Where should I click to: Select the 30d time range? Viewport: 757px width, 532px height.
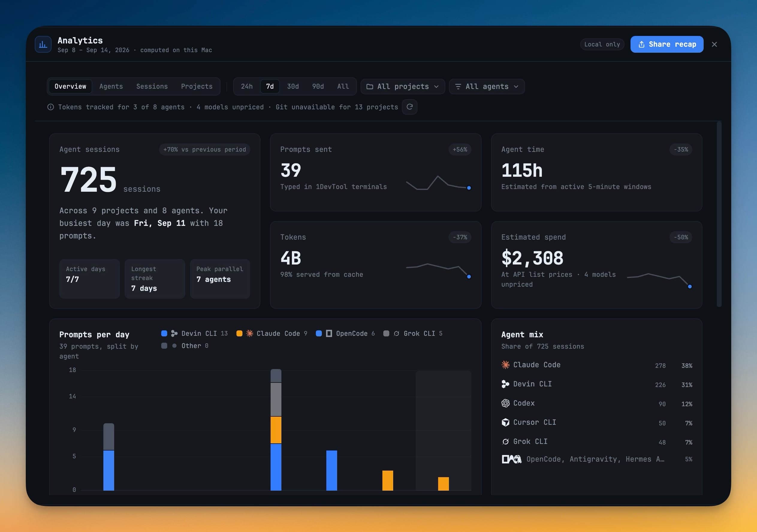[293, 86]
